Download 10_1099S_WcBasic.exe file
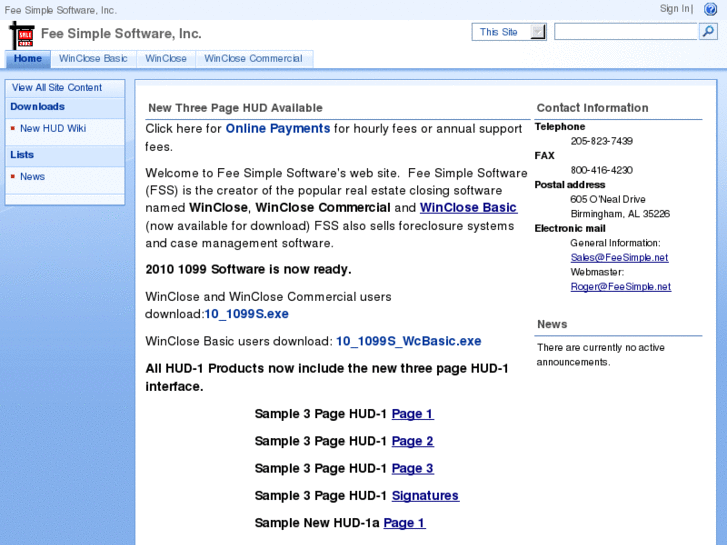The height and width of the screenshot is (545, 727). (x=408, y=341)
